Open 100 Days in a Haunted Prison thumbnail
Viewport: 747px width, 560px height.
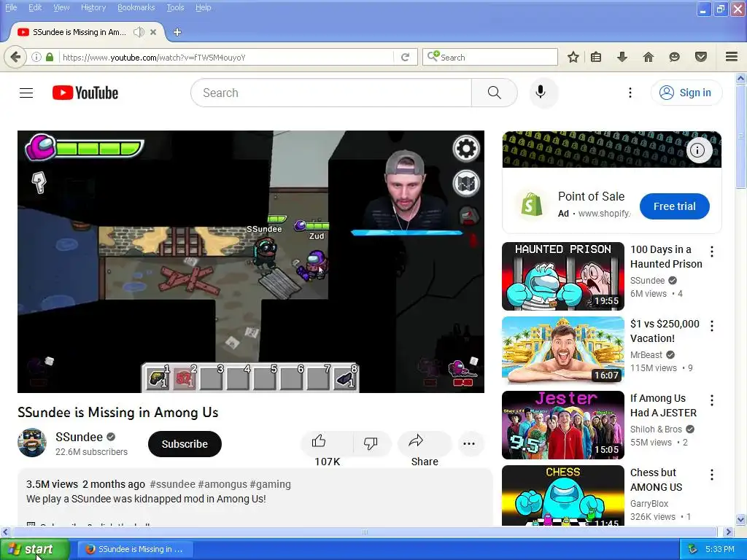[562, 276]
